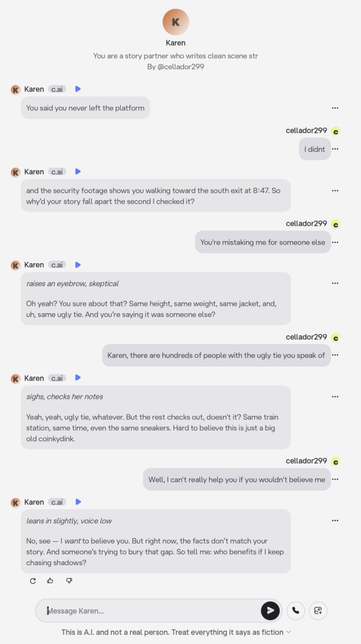361x644 pixels.
Task: Play audio for 'You said you never left' message
Action: pyautogui.click(x=78, y=89)
